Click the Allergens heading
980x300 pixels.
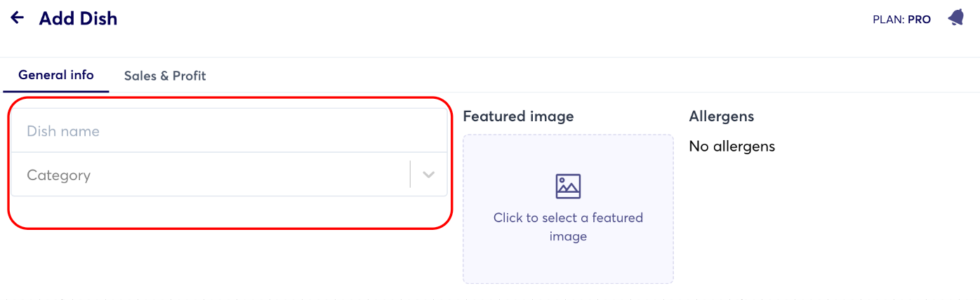pos(721,116)
